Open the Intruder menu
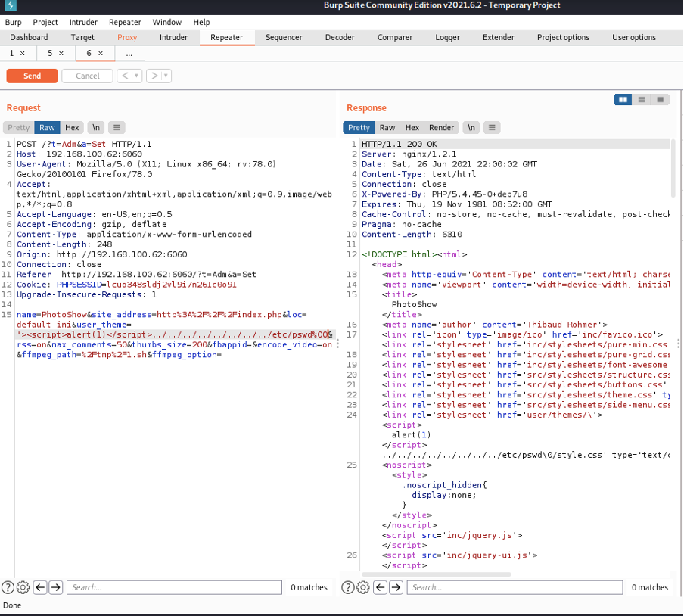Screen dimensions: 684x616 [83, 22]
